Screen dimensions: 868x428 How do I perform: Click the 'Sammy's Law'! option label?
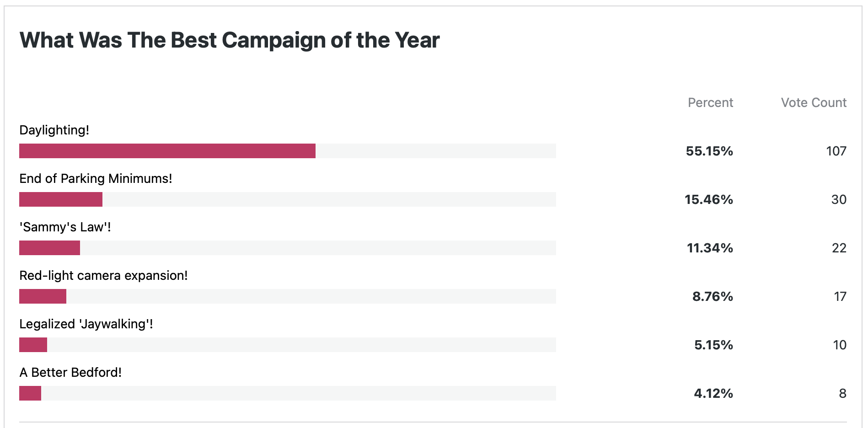tap(65, 227)
